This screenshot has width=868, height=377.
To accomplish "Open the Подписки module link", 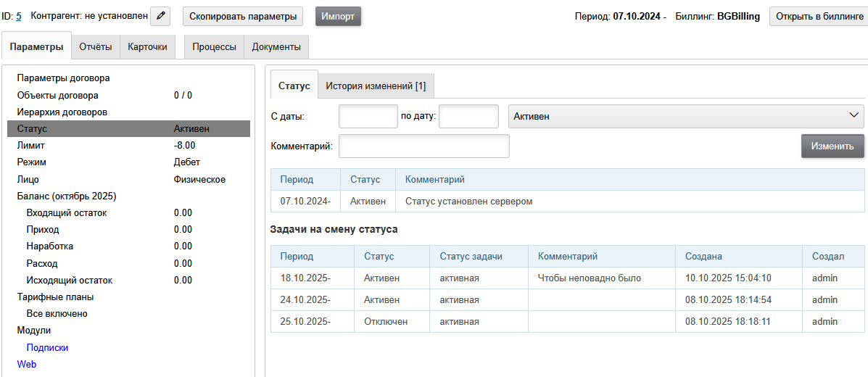I will pyautogui.click(x=47, y=347).
